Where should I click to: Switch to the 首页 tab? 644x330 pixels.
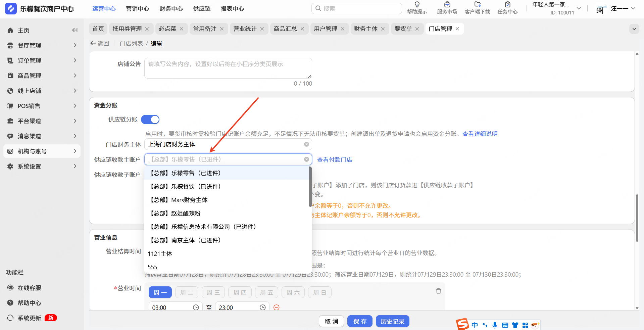[98, 29]
